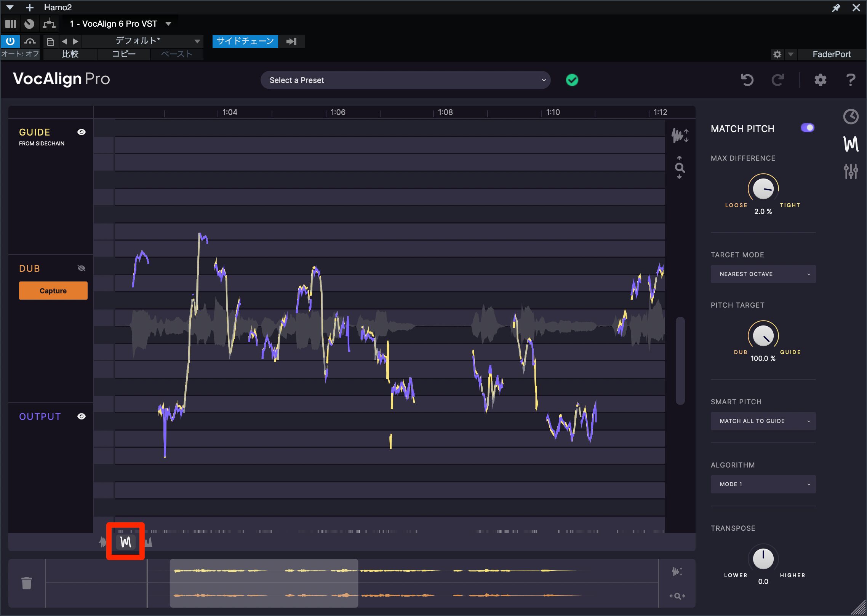867x616 pixels.
Task: Click the 0.0 Transpose value
Action: (x=763, y=582)
